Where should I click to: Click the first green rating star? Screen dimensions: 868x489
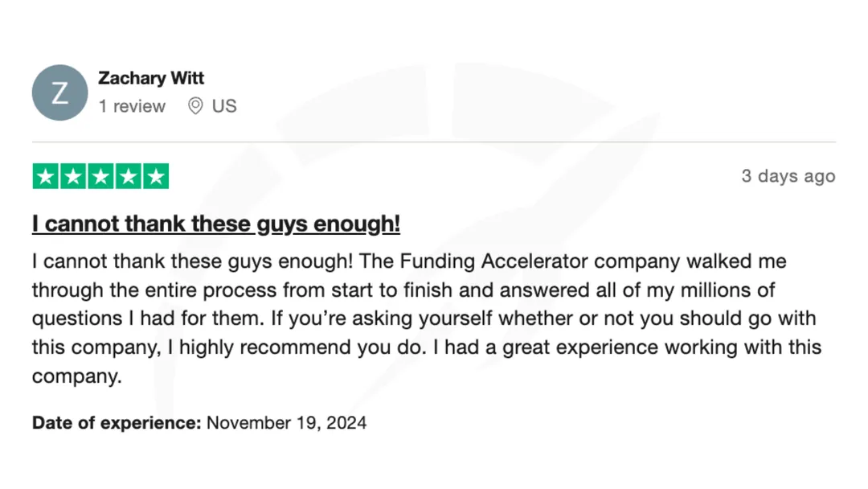point(45,177)
